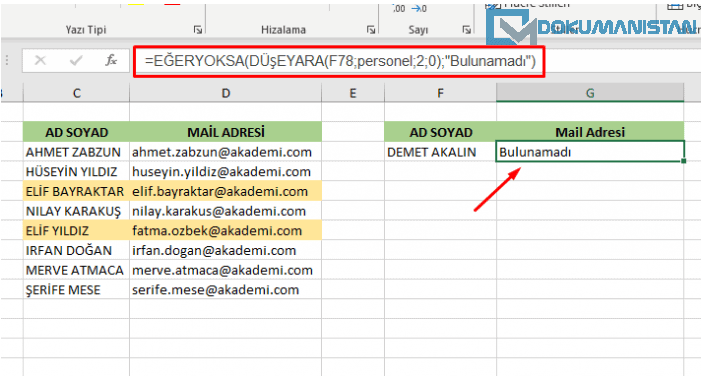
Task: Select cell ELİF BAYRAKTAR
Action: [76, 191]
